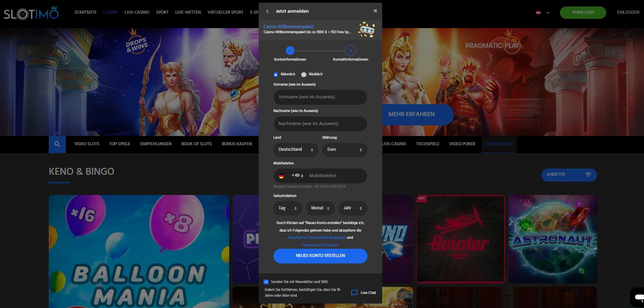Click the German flag in phone field
The width and height of the screenshot is (644, 308).
[x=281, y=176]
